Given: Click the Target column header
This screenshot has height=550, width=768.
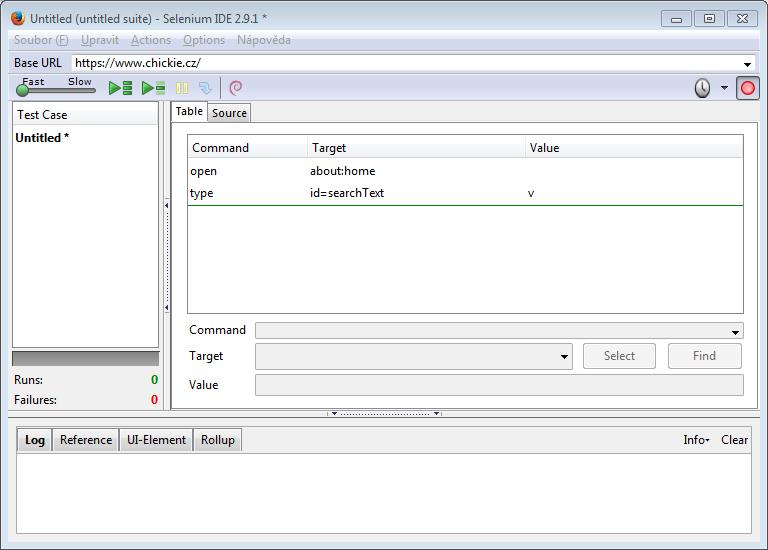Looking at the screenshot, I should (x=416, y=147).
